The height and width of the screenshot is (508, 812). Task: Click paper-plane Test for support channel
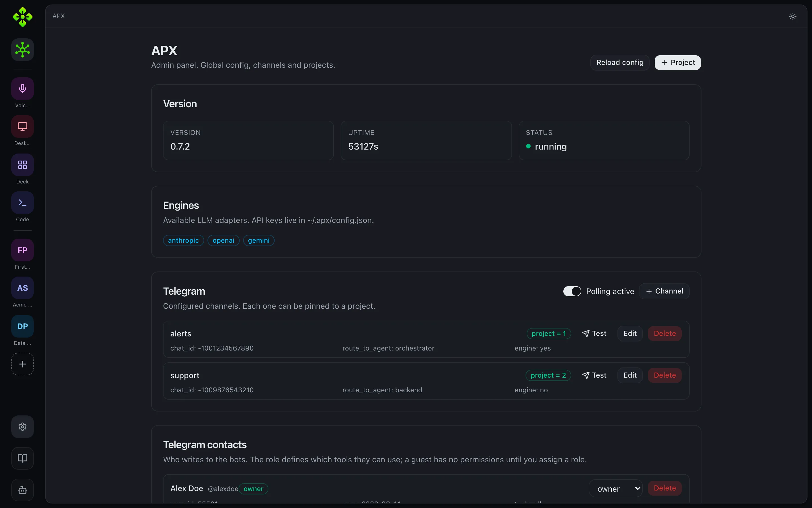coord(594,375)
